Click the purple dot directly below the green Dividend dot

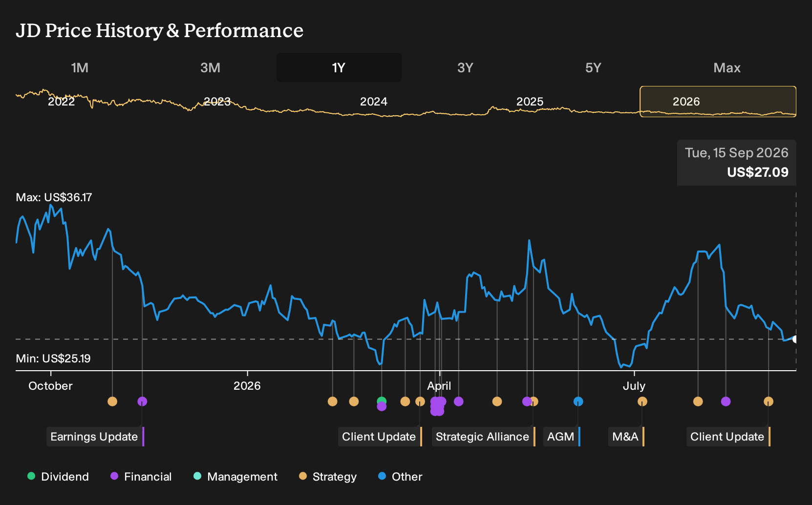pos(382,406)
